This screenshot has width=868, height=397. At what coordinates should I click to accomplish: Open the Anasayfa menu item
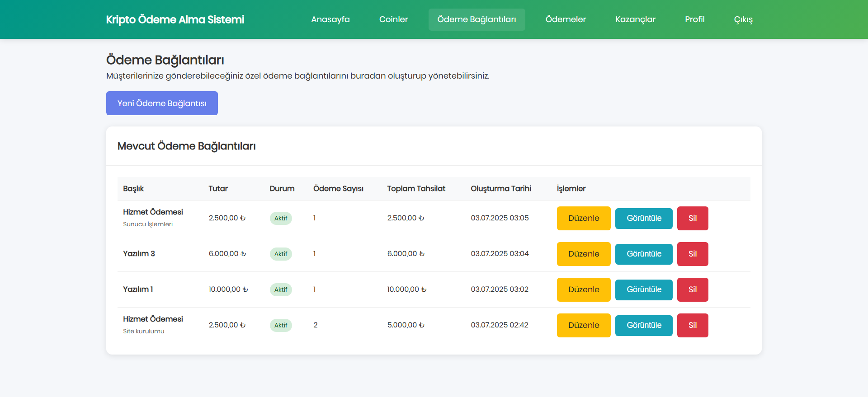(330, 19)
